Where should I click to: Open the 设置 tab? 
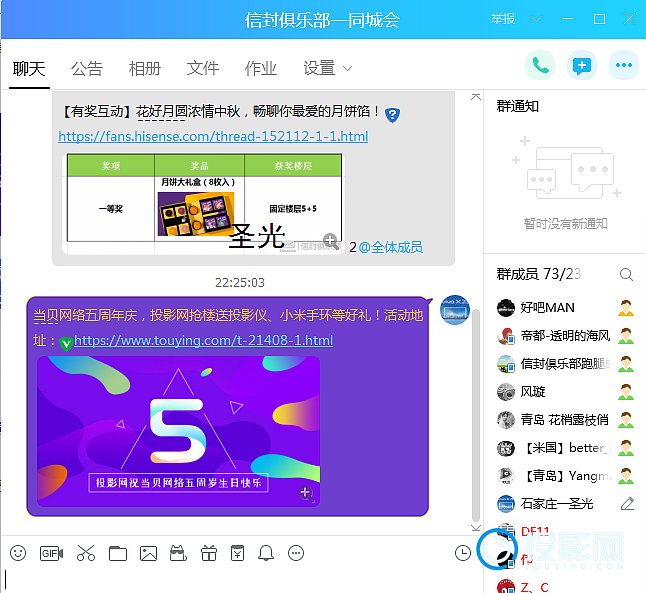pyautogui.click(x=319, y=68)
